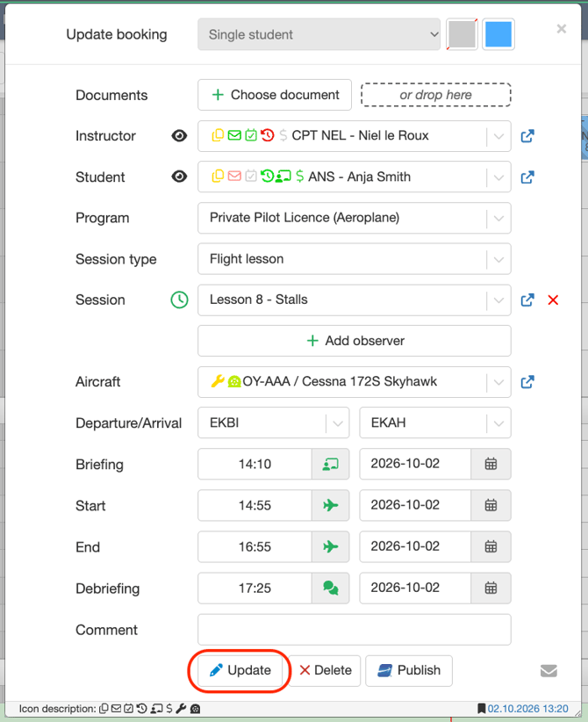This screenshot has height=722, width=588.
Task: Click Private Pilot Licence (Aeroplane) text
Action: [305, 217]
